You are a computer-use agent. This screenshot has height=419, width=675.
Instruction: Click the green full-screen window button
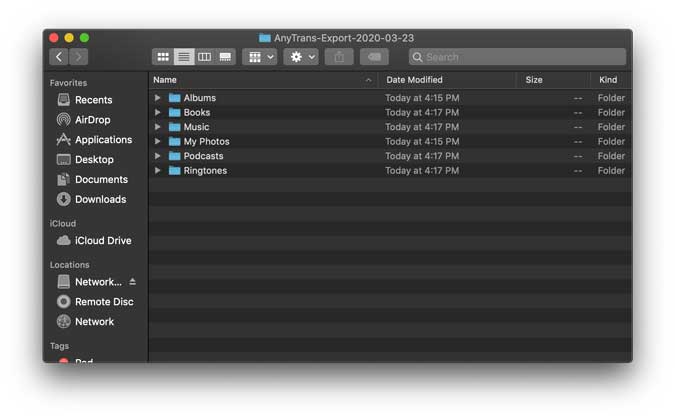point(84,38)
